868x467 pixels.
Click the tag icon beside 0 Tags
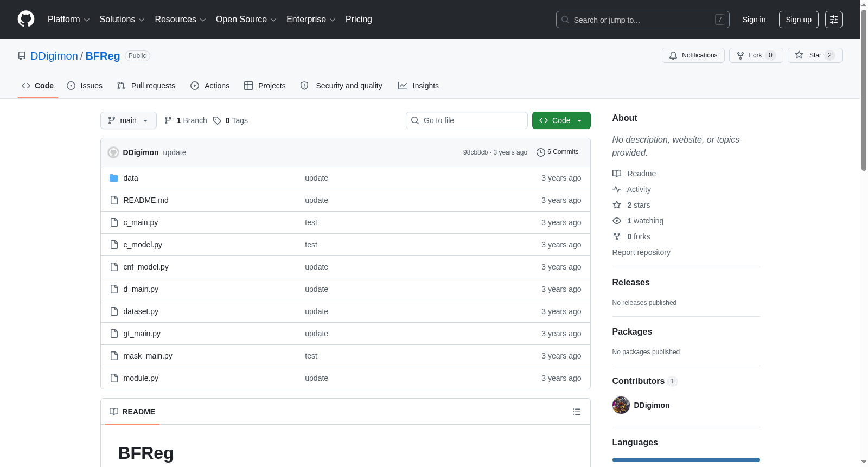217,120
